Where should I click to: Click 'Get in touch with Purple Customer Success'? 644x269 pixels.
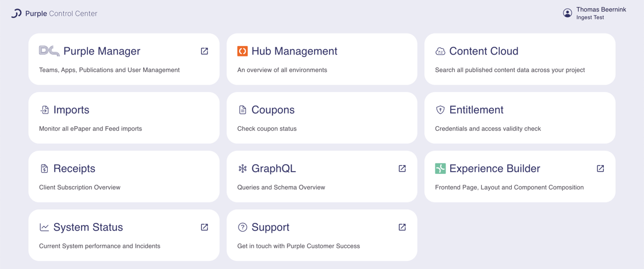298,247
